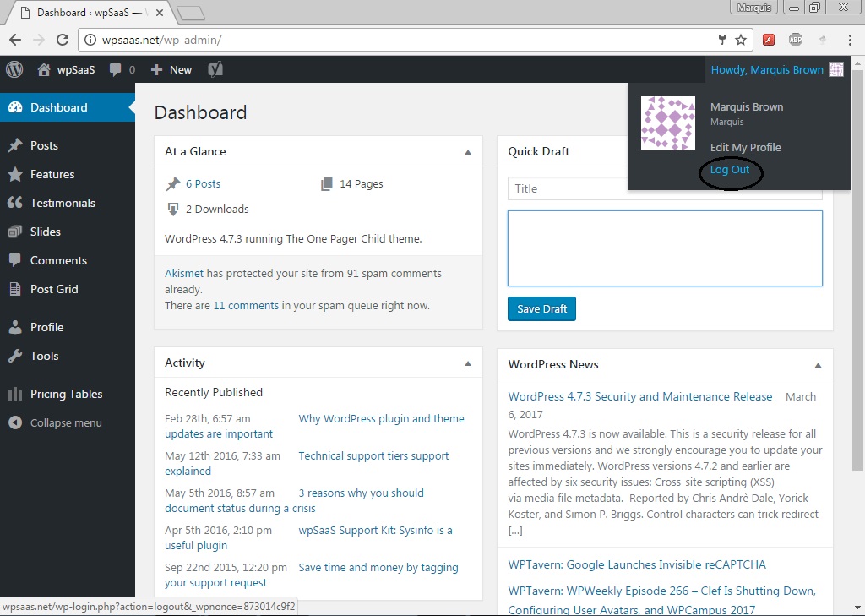Open WPTavern Google Launches Invisible reCAPTCHA link

637,564
